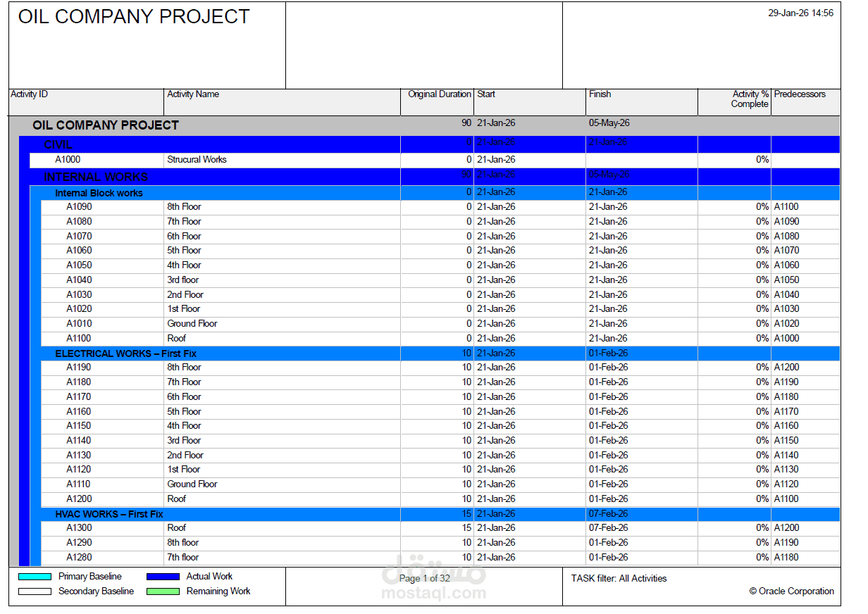868x614 pixels.
Task: Select ELECTRICAL WORKS – First Fix group row
Action: pyautogui.click(x=435, y=353)
